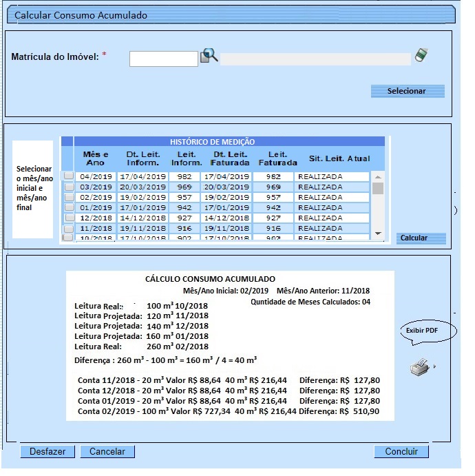The width and height of the screenshot is (475, 476).
Task: Click the eraser icon to clear matrícula
Action: click(x=421, y=56)
